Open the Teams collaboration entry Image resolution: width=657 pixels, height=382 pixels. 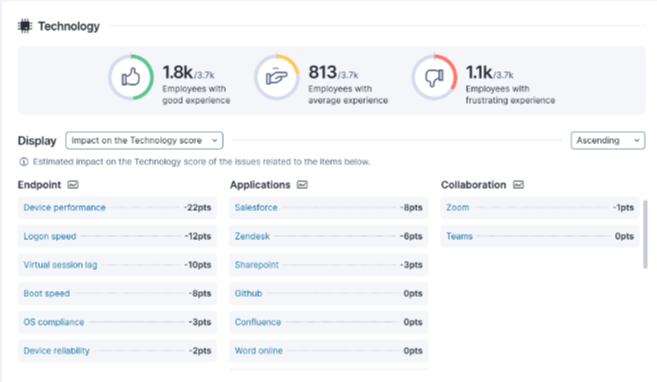[540, 236]
